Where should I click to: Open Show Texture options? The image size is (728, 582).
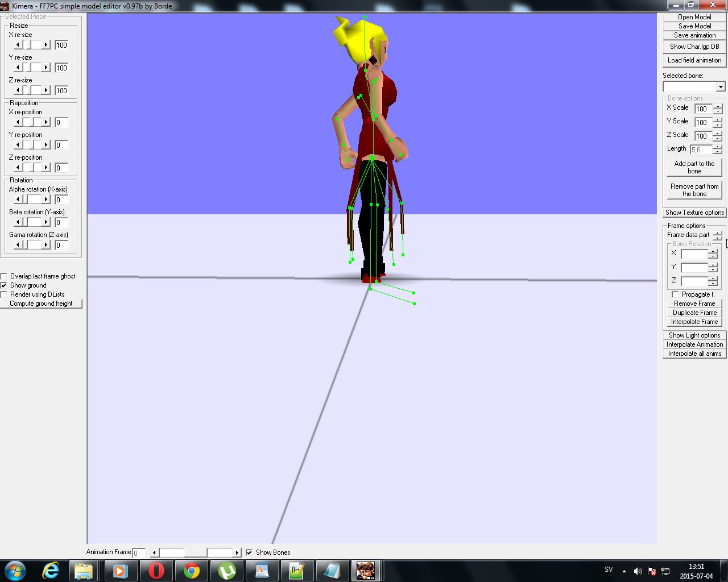coord(694,213)
